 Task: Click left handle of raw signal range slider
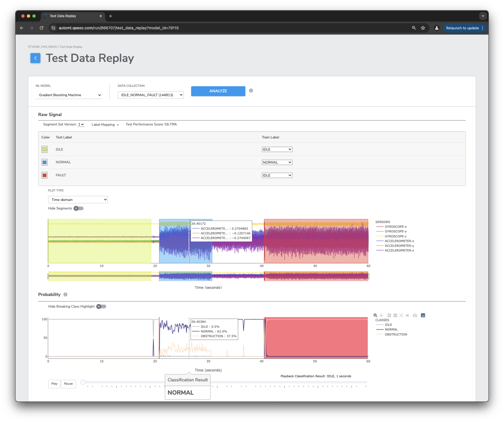(x=48, y=276)
